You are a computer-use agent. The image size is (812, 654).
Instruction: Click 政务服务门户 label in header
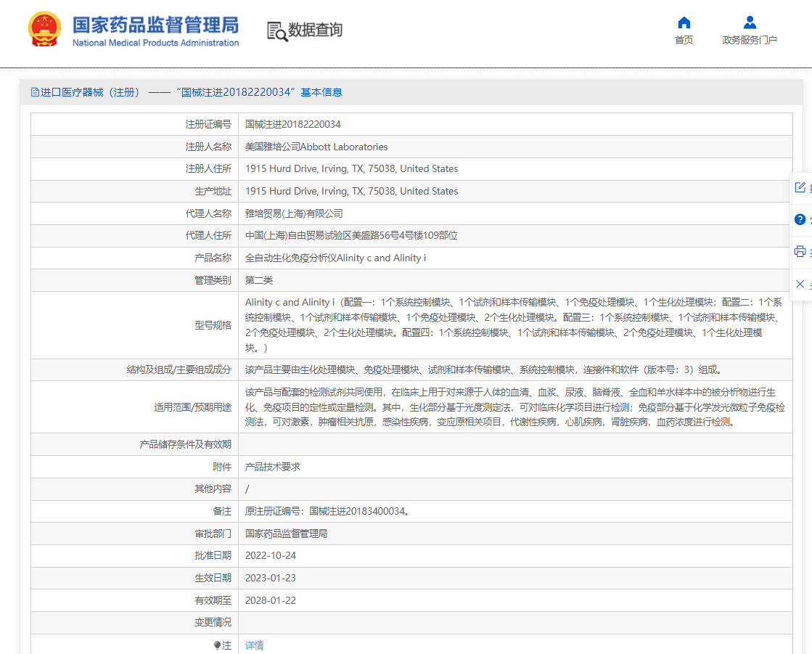[750, 40]
